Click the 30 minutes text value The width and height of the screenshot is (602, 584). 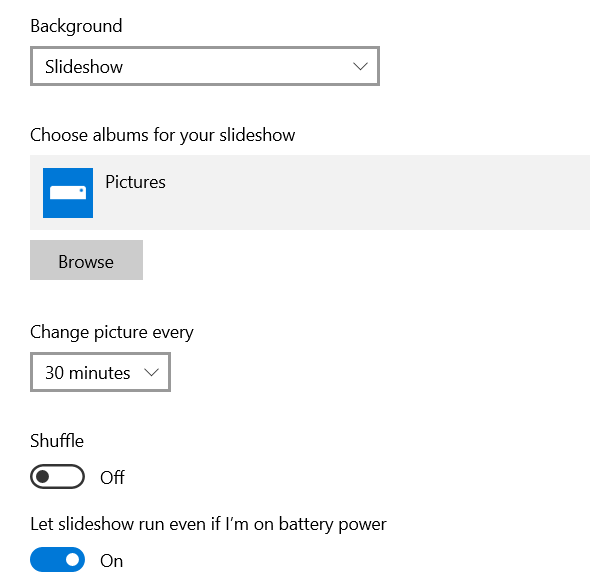point(88,373)
